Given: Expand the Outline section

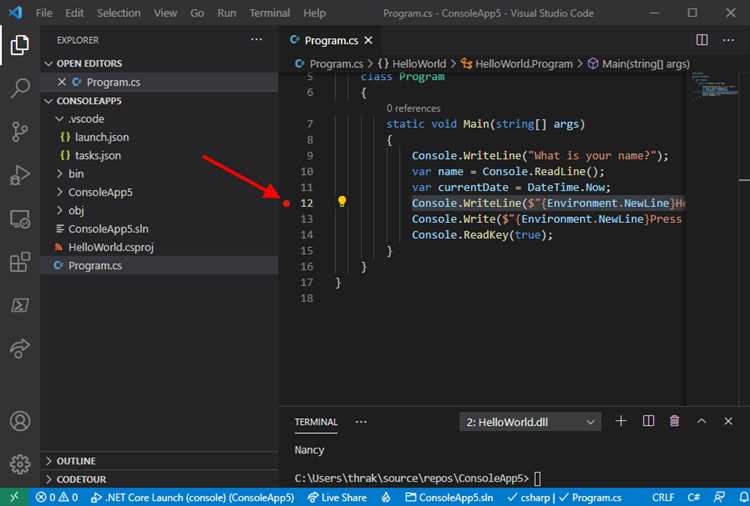Looking at the screenshot, I should (159, 461).
